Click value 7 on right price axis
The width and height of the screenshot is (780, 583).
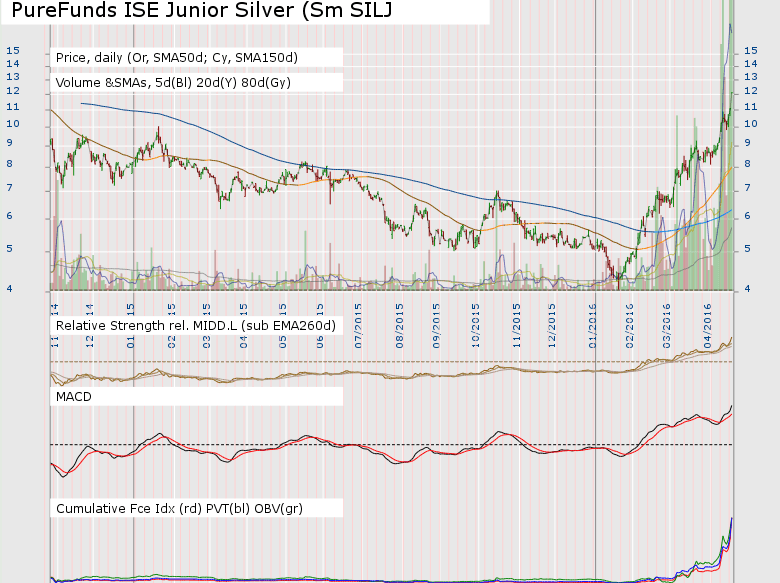coord(747,188)
